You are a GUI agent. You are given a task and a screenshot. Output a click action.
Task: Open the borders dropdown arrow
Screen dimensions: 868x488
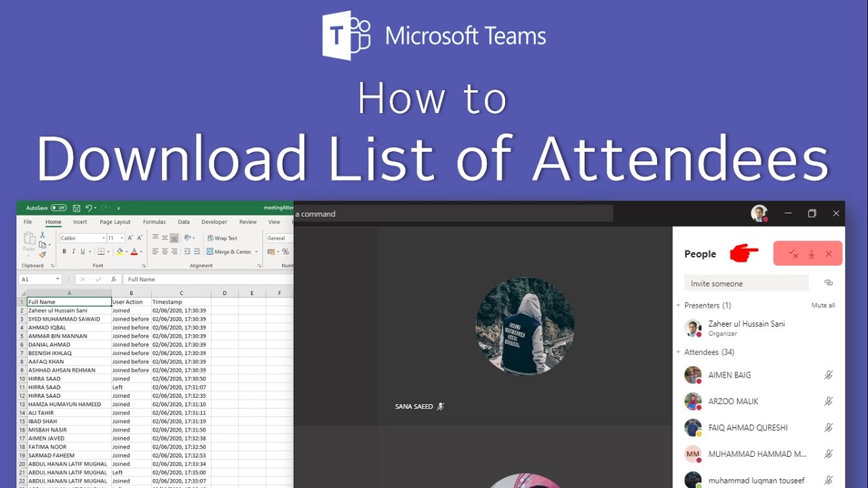coord(108,252)
